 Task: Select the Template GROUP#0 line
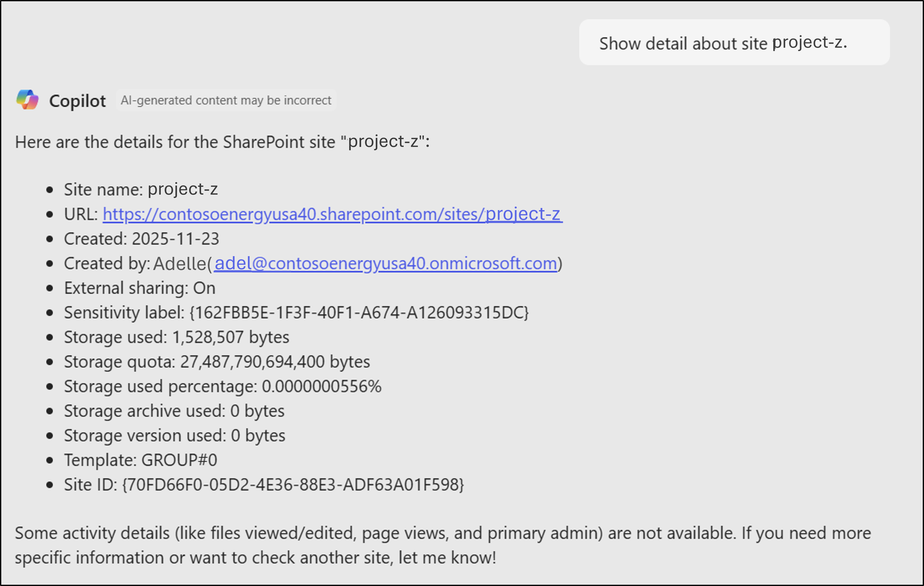140,459
